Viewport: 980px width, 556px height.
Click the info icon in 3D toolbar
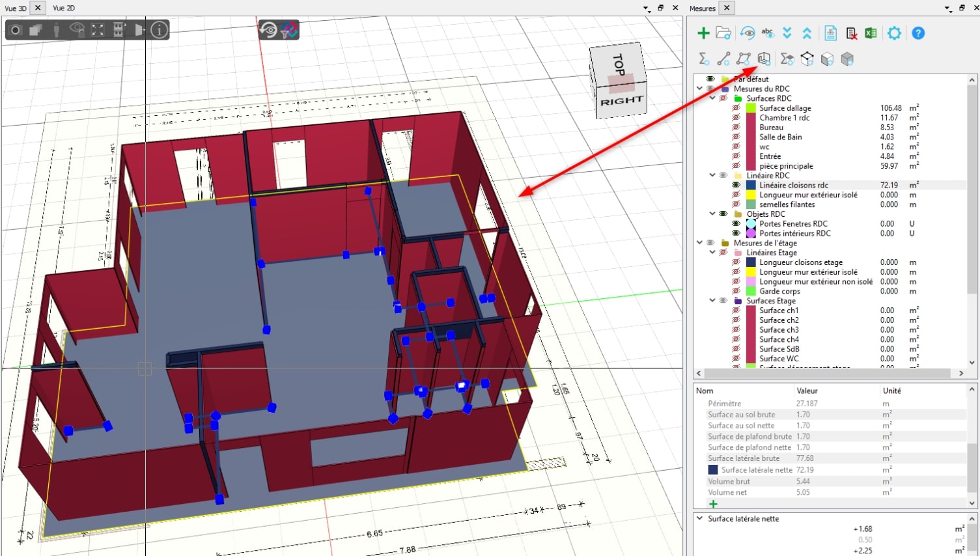coord(159,30)
